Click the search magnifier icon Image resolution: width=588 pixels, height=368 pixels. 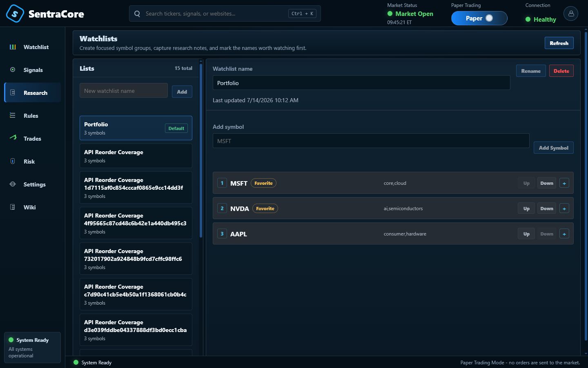click(x=137, y=13)
